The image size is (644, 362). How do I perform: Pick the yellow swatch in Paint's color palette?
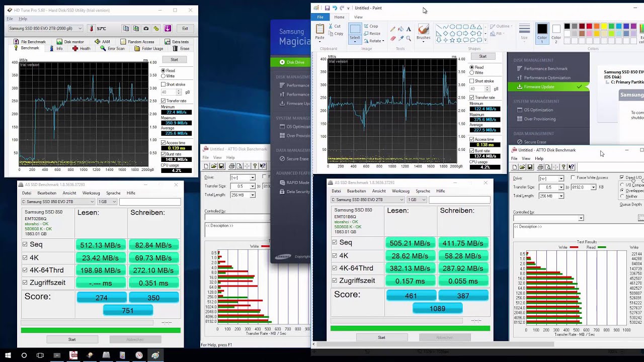[604, 26]
